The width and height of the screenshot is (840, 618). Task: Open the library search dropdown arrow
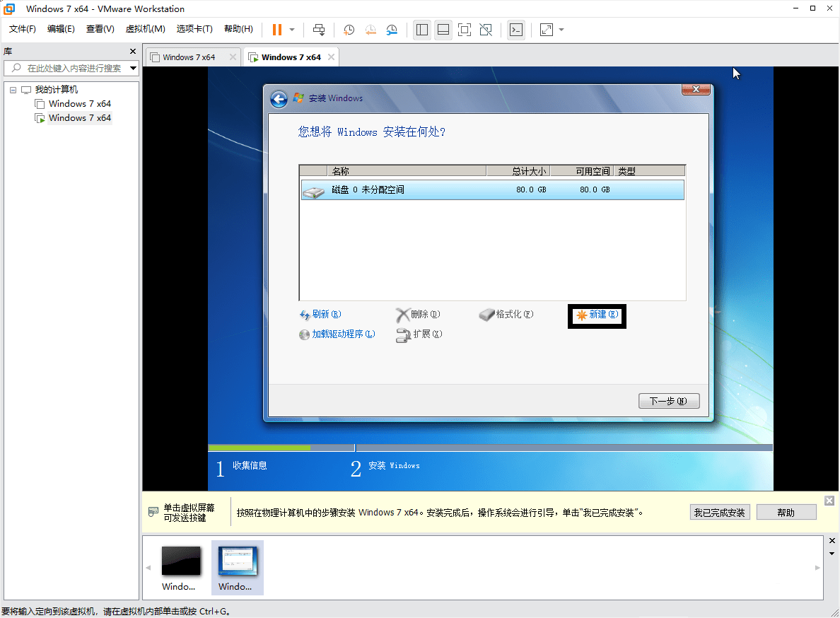(x=134, y=68)
